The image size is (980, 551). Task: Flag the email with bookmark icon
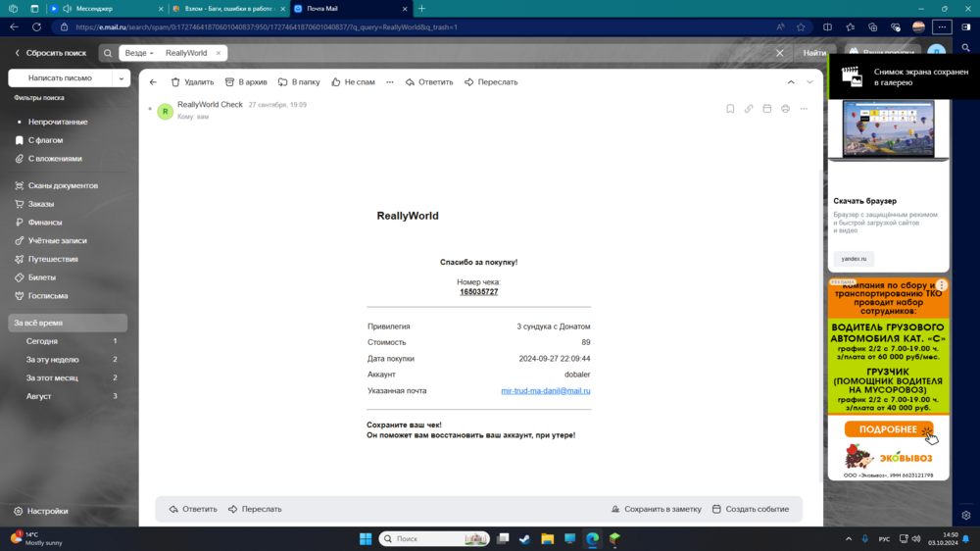[730, 109]
